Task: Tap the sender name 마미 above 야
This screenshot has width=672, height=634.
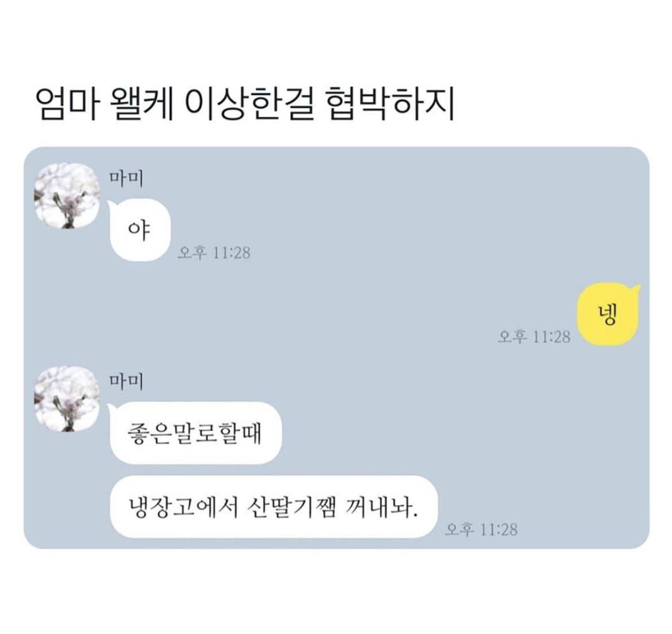Action: pos(126,178)
